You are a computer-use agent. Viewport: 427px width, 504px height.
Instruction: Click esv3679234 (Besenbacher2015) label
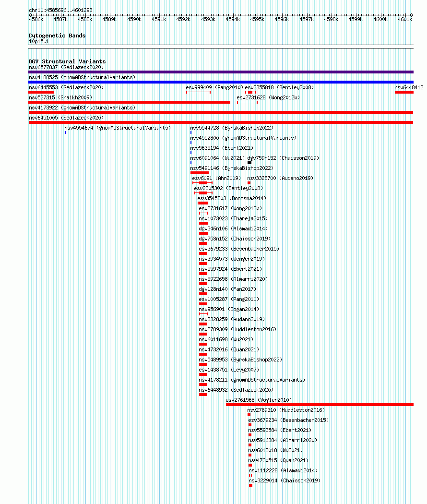(288, 420)
